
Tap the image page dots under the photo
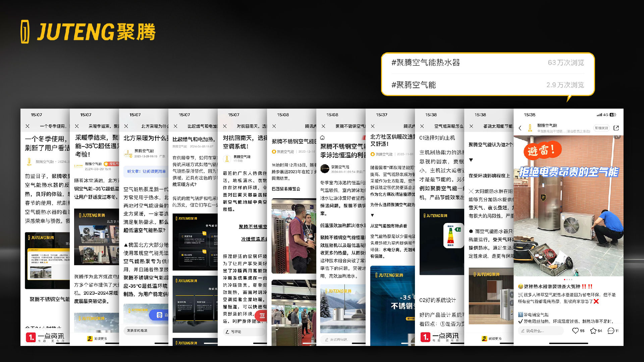point(568,280)
